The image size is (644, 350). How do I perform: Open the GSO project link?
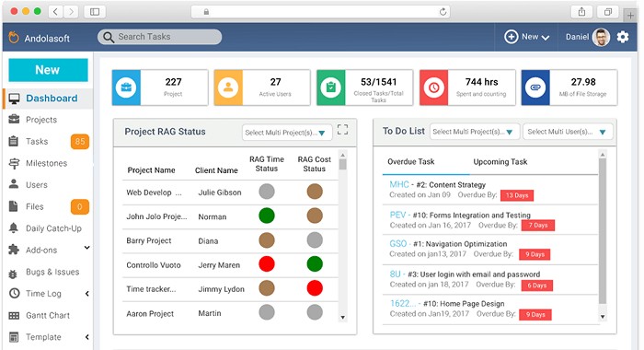pyautogui.click(x=398, y=243)
